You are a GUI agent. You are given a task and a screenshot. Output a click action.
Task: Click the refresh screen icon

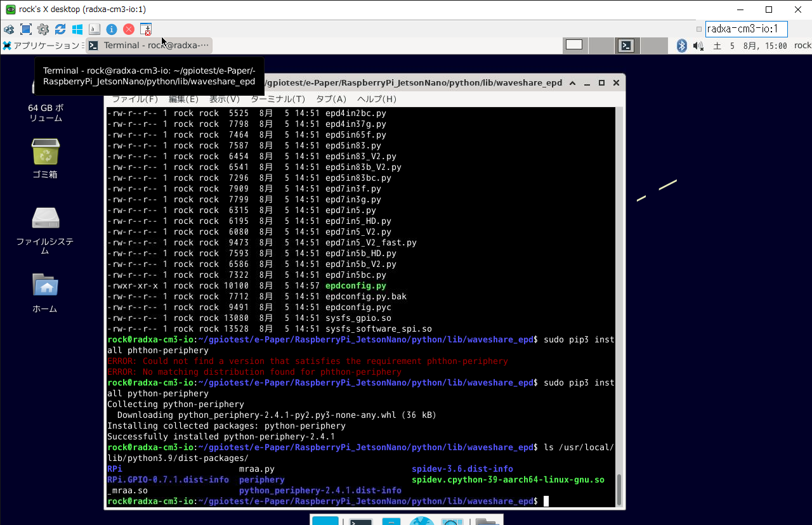tap(60, 29)
